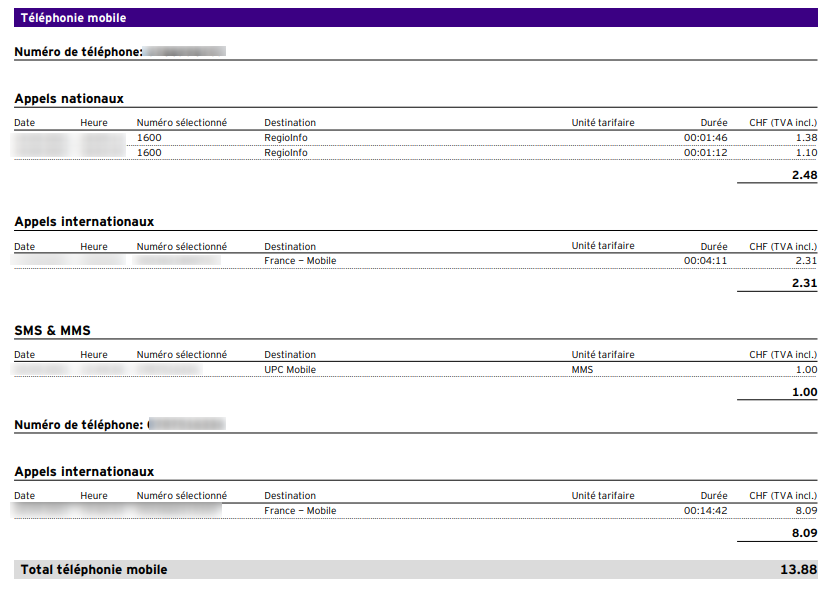827x589 pixels.
Task: Click the bold 8.09 subtotal amount
Action: coord(804,533)
